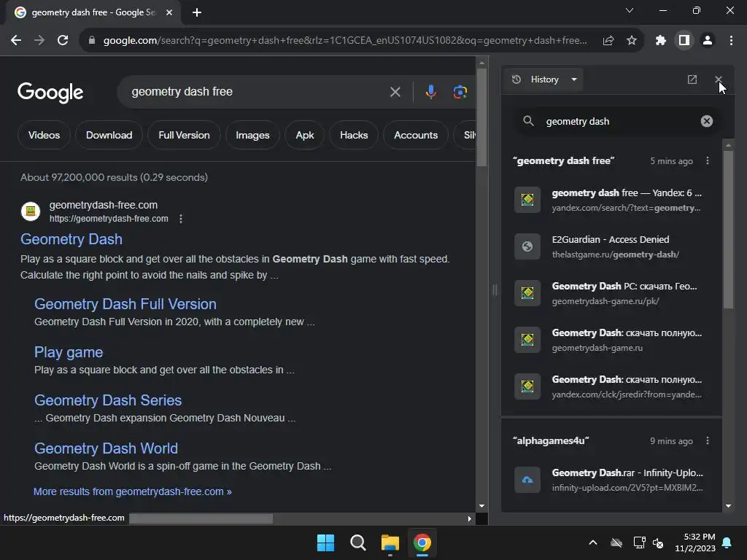Click the "geometry dash free" group heading
The height and width of the screenshot is (560, 747).
564,161
